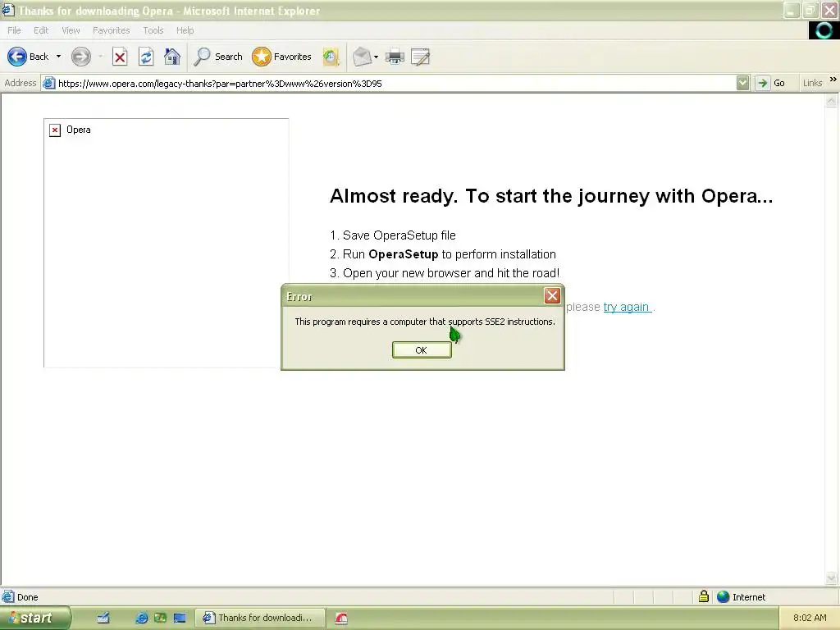
Task: Click the page scrollbar down arrow
Action: tap(832, 577)
